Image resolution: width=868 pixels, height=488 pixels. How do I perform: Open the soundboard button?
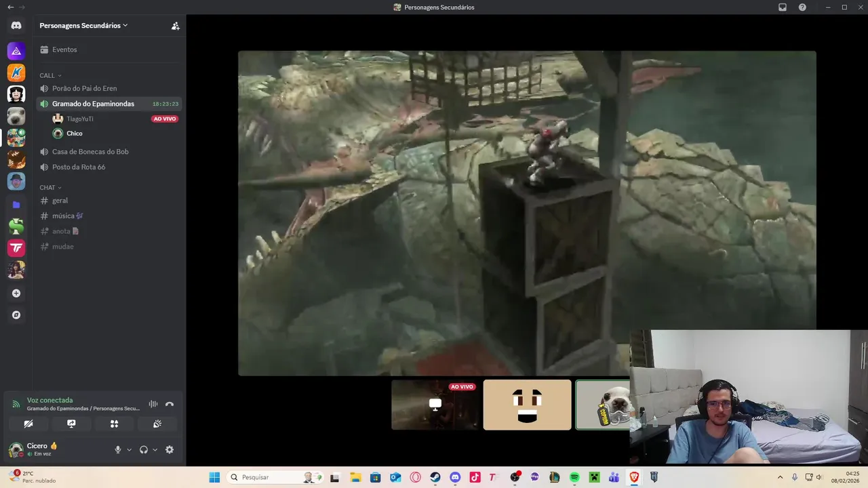click(157, 424)
